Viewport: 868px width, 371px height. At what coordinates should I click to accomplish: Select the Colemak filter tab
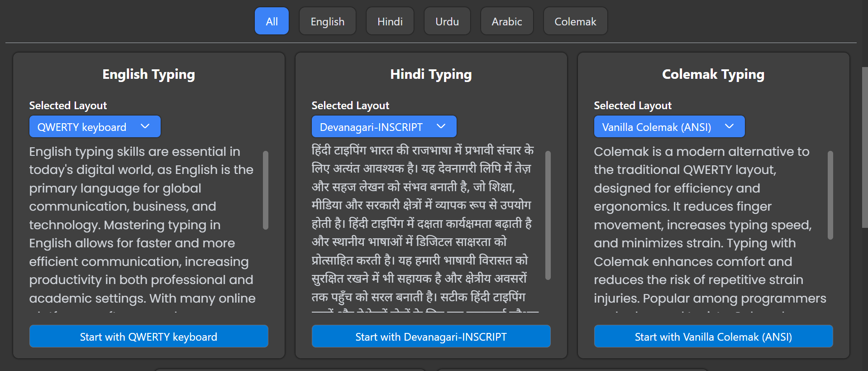(x=575, y=21)
